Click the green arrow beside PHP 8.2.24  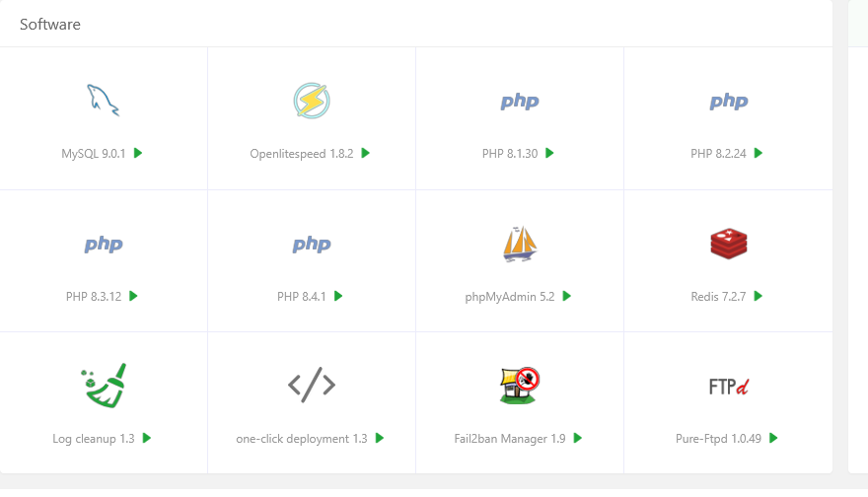759,153
